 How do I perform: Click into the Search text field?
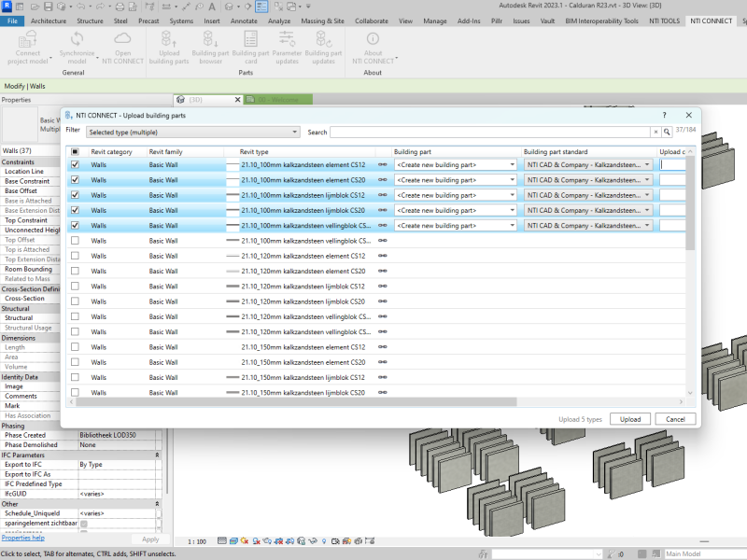coord(490,132)
